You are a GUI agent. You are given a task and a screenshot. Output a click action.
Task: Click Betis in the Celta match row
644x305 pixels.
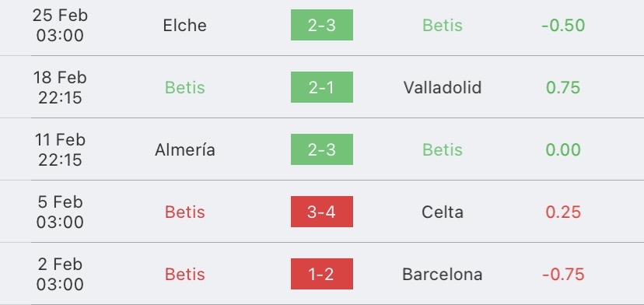tap(185, 212)
